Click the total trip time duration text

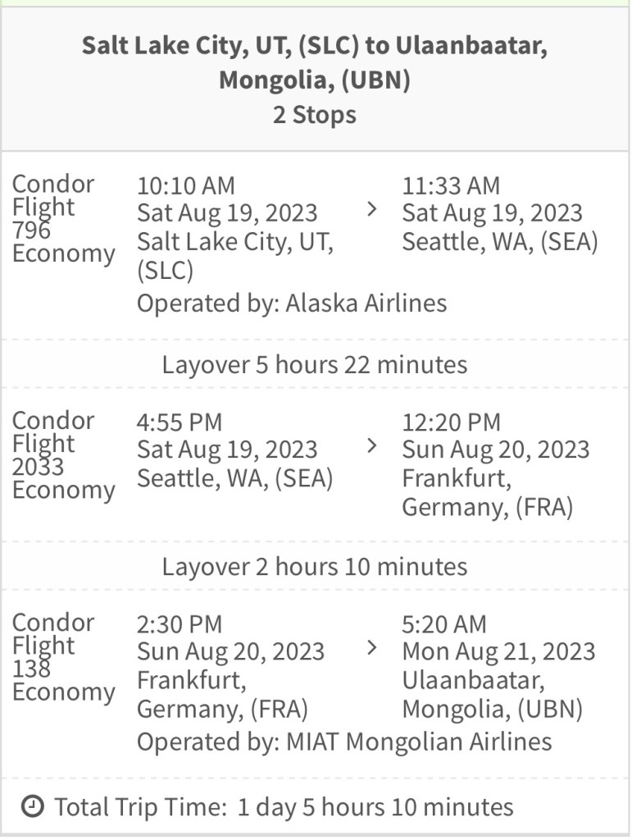coord(375,806)
